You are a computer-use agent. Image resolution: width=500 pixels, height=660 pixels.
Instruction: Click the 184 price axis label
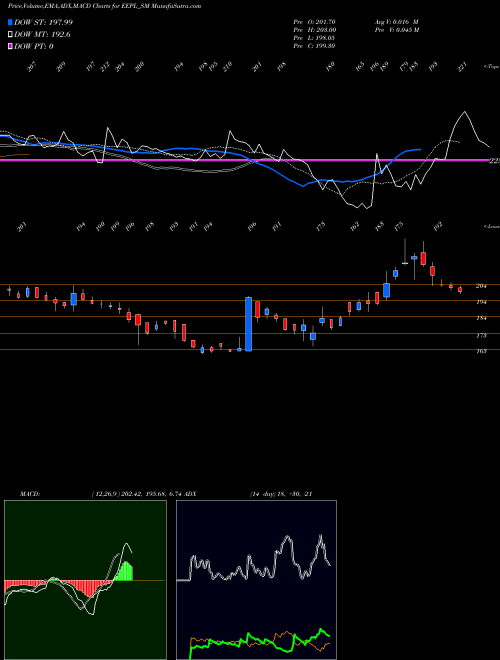coord(481,318)
